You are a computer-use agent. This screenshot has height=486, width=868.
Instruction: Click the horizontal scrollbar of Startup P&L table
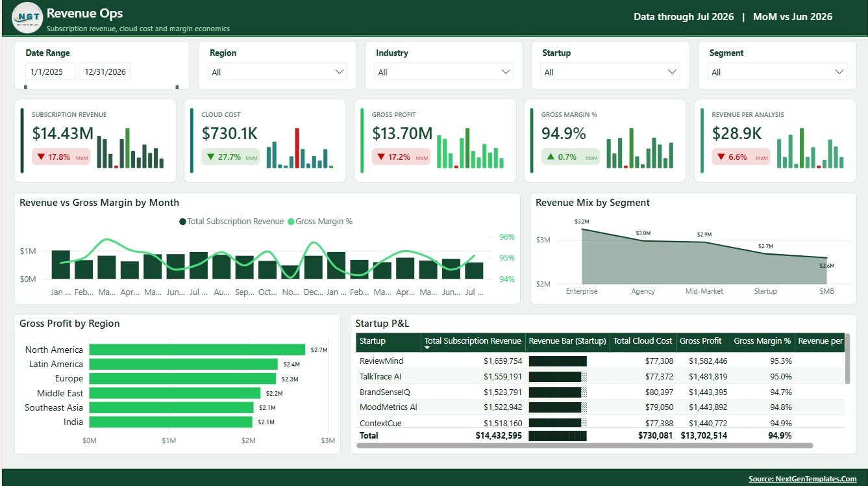click(x=585, y=446)
